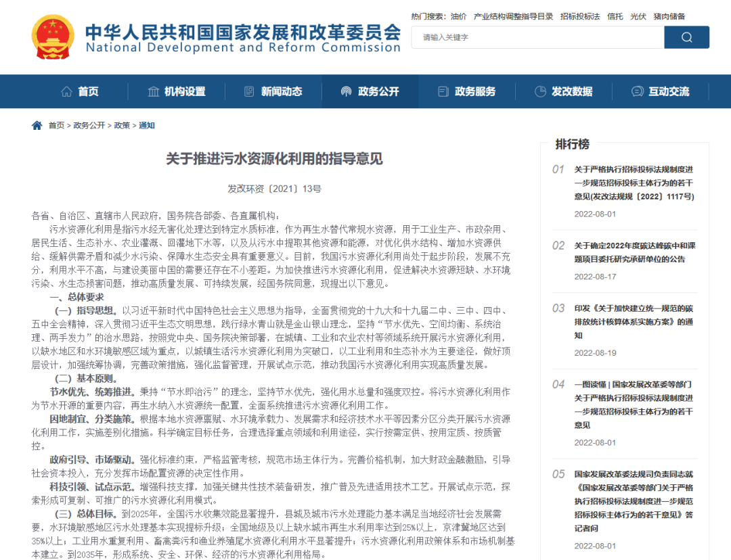Click the 排行榜 sidebar heading

coord(572,145)
